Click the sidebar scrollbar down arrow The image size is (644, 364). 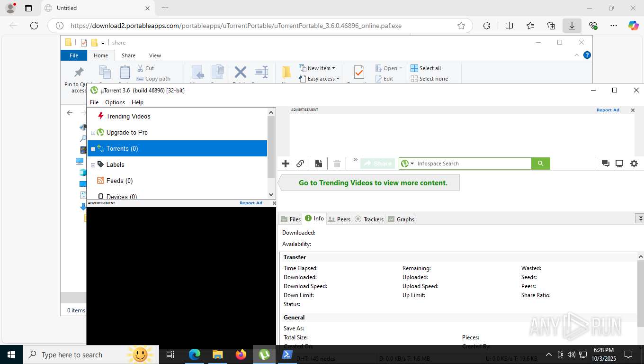271,194
